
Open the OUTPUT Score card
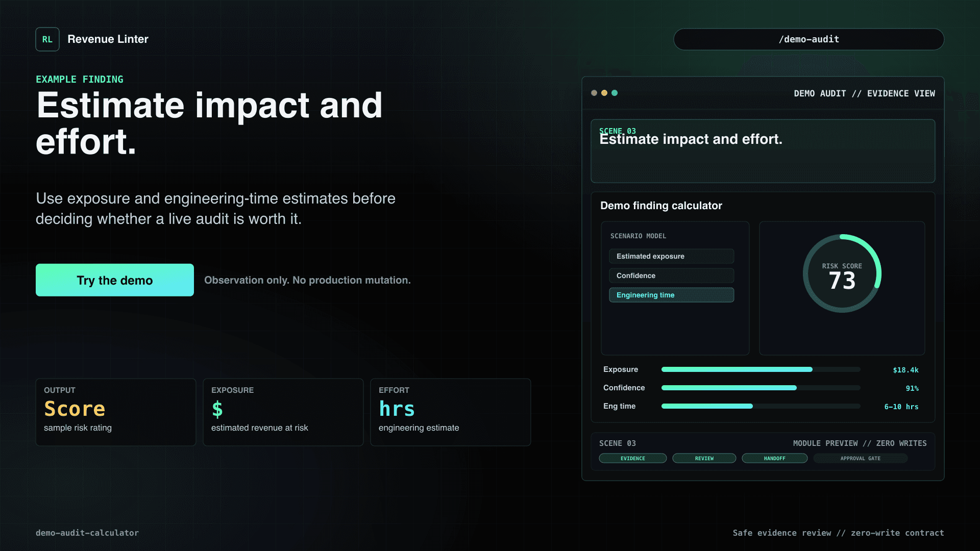116,412
